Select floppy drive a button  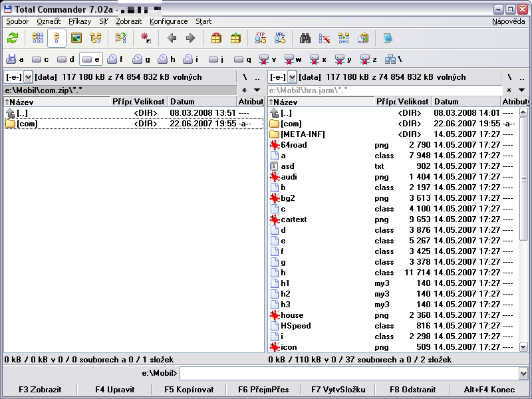(x=15, y=59)
